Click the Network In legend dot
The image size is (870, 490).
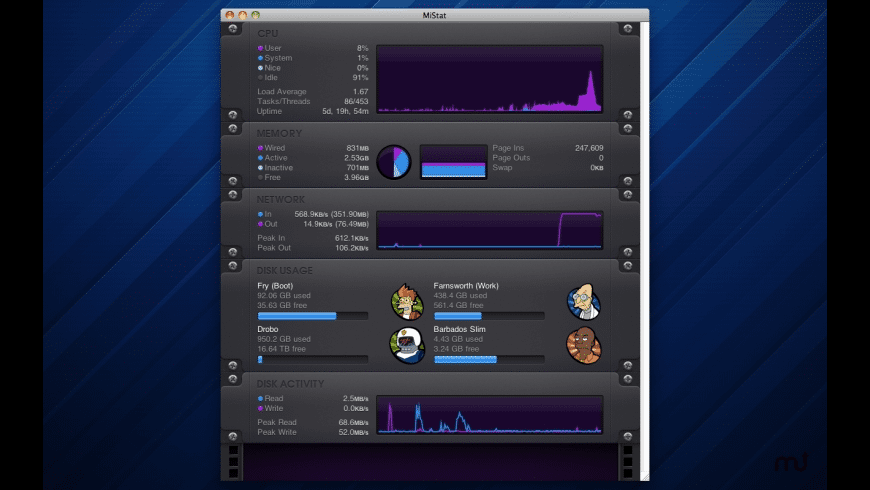coord(260,214)
